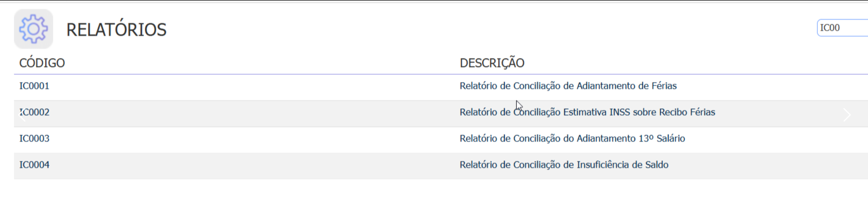
Task: Open report code IC0001
Action: click(x=34, y=86)
